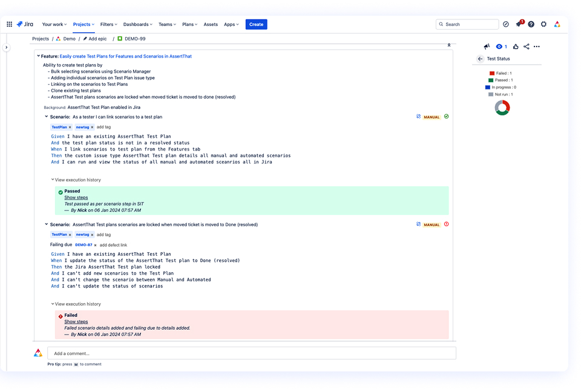Click the red failed status circle on second scenario

click(447, 224)
